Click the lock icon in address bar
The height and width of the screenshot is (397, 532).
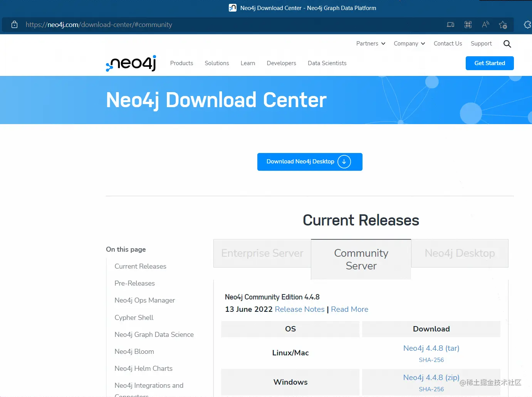coord(14,25)
